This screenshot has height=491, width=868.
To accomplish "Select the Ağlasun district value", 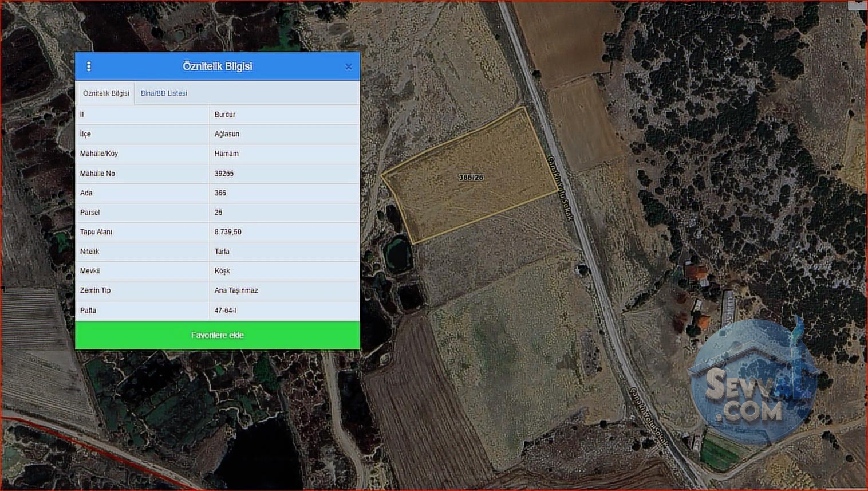I will pos(227,134).
